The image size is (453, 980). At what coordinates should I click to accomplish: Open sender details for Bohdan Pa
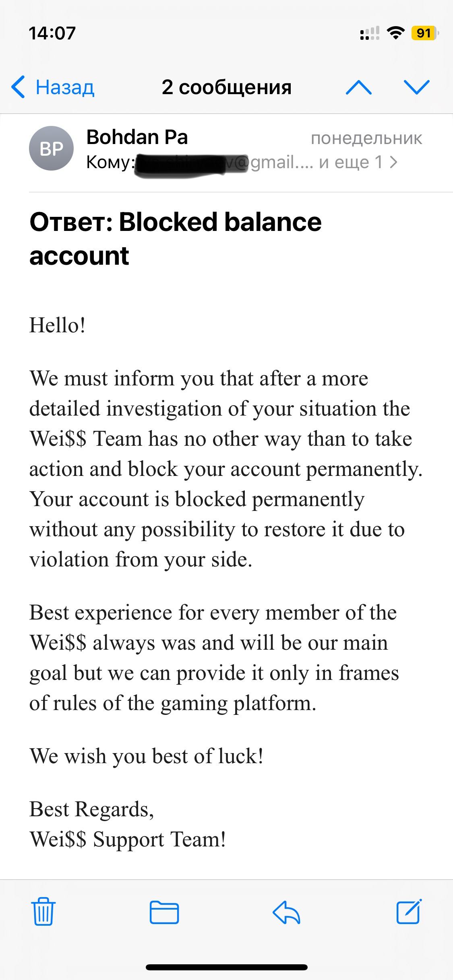click(137, 137)
